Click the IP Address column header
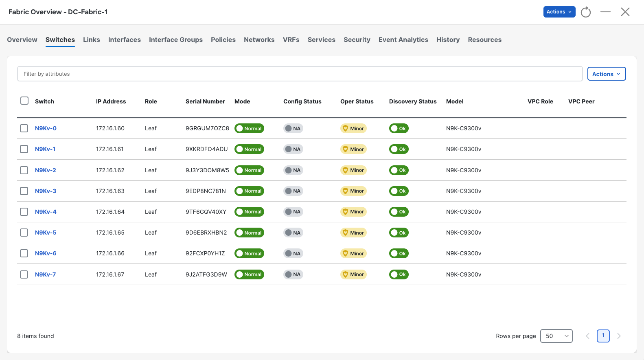This screenshot has width=644, height=360. 111,101
